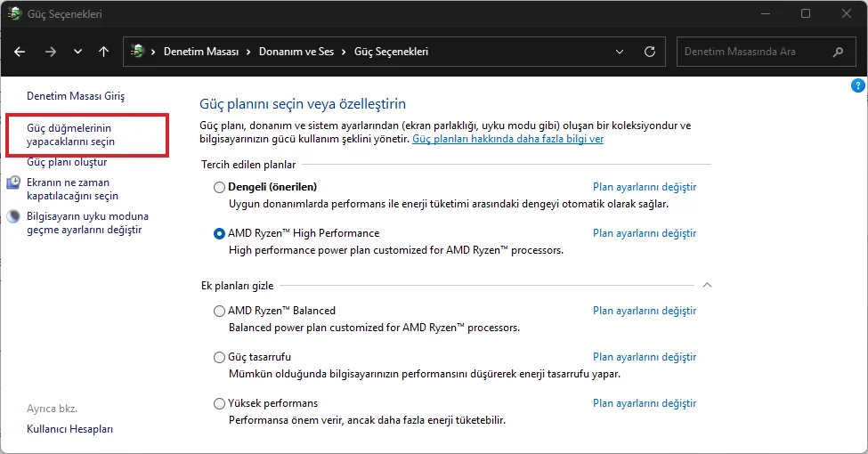Go back with the left arrow button

(x=20, y=52)
